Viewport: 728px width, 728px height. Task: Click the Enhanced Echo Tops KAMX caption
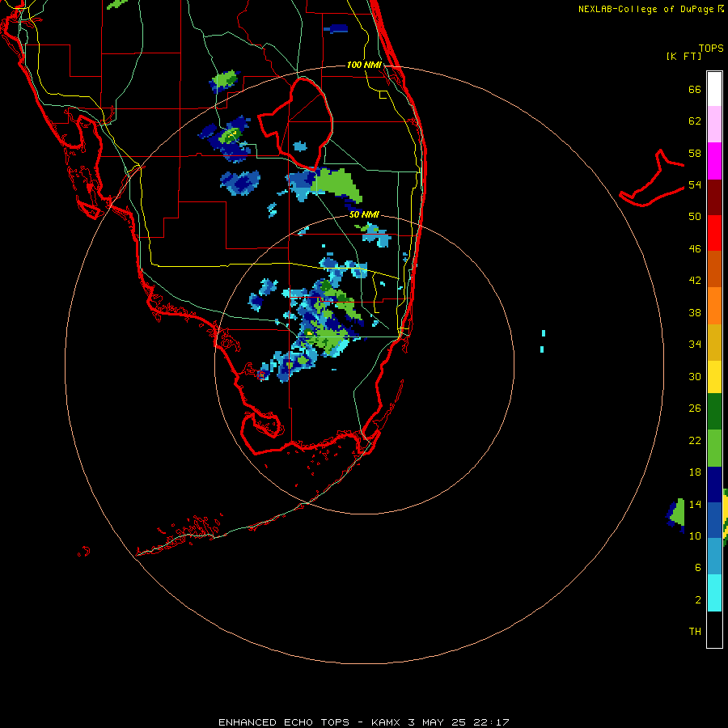[x=364, y=722]
